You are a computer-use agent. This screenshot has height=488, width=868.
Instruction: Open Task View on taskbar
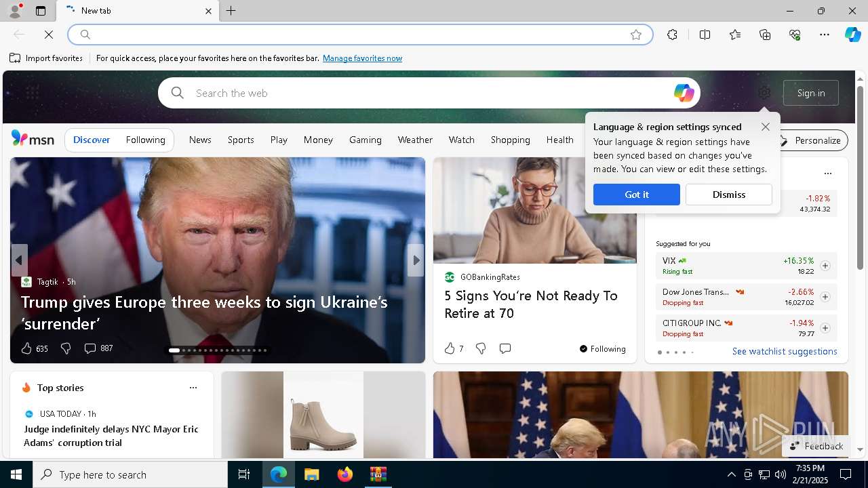(244, 474)
